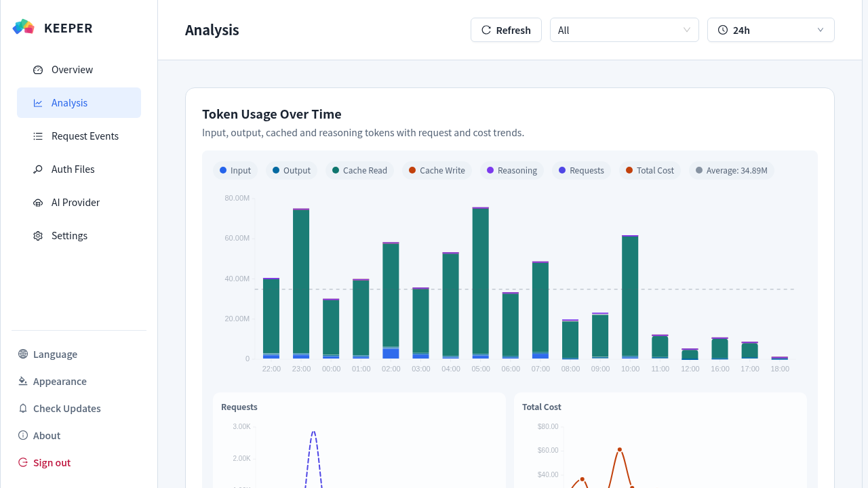Click the Language globe icon

pyautogui.click(x=23, y=354)
